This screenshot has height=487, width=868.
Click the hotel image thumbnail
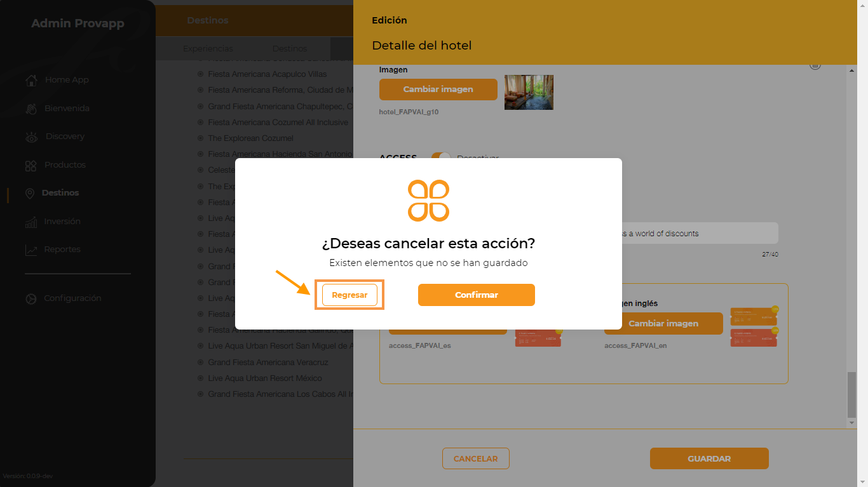click(529, 92)
